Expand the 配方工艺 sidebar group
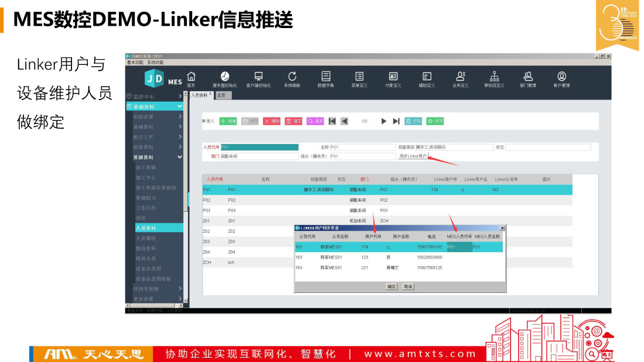This screenshot has width=644, height=362. 155,137
